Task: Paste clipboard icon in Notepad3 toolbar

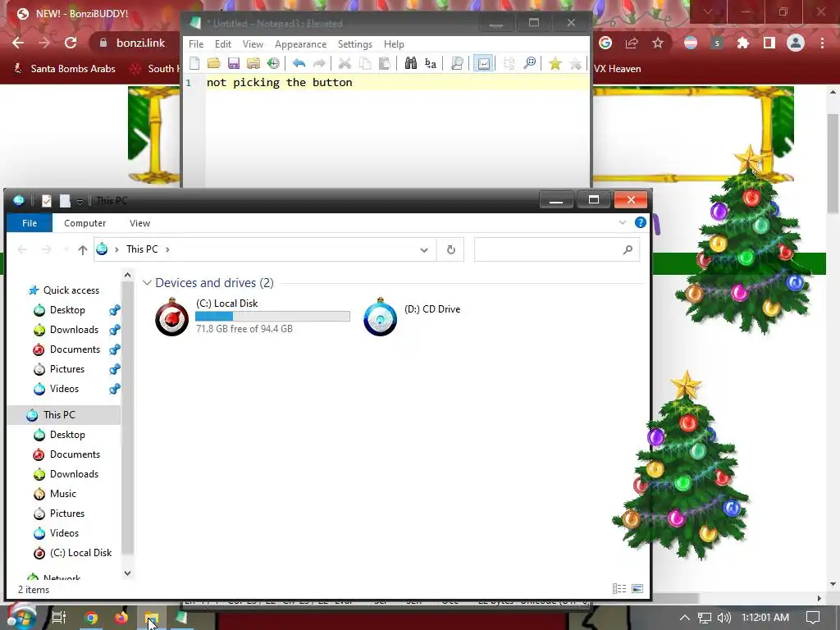Action: [384, 64]
